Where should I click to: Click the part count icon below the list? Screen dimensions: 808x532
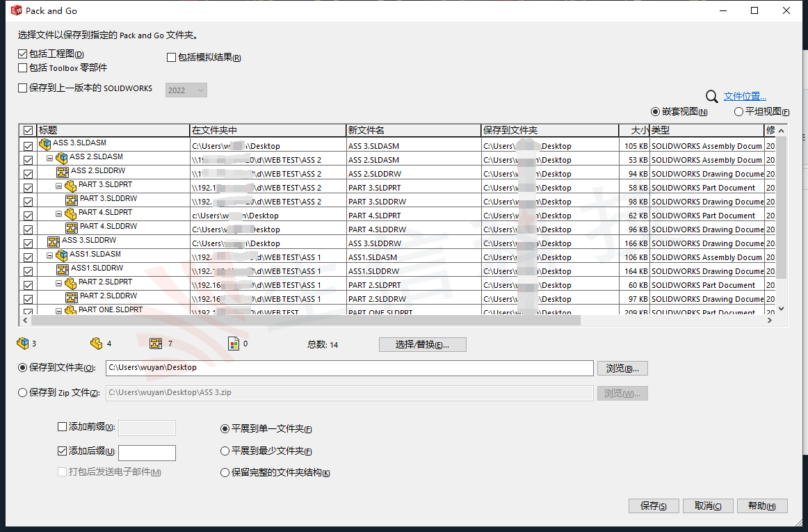(x=96, y=343)
